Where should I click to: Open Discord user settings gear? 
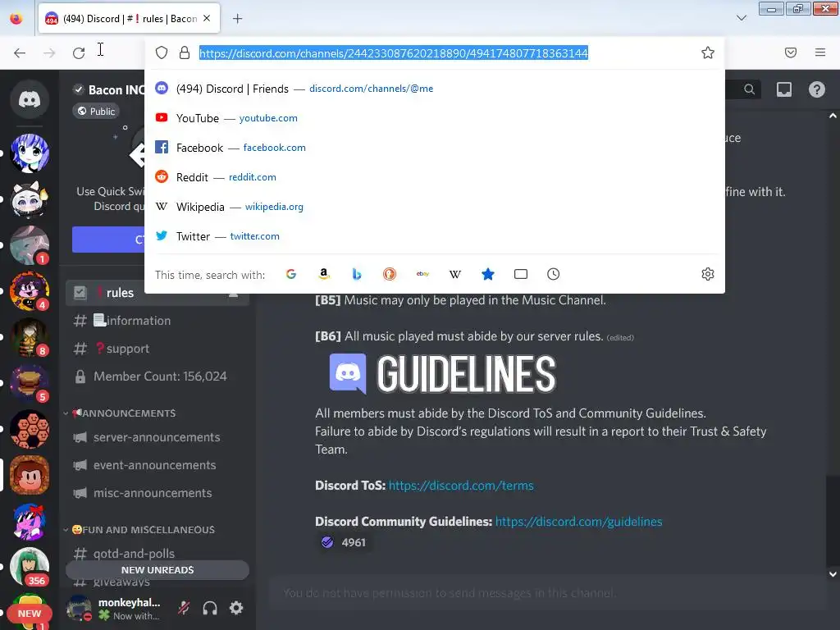tap(236, 608)
